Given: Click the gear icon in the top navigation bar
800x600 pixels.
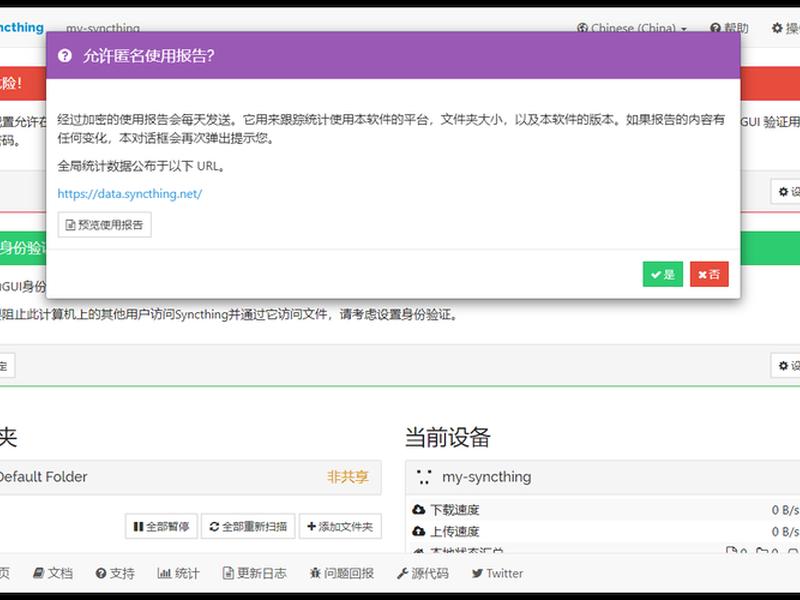Looking at the screenshot, I should click(x=777, y=28).
